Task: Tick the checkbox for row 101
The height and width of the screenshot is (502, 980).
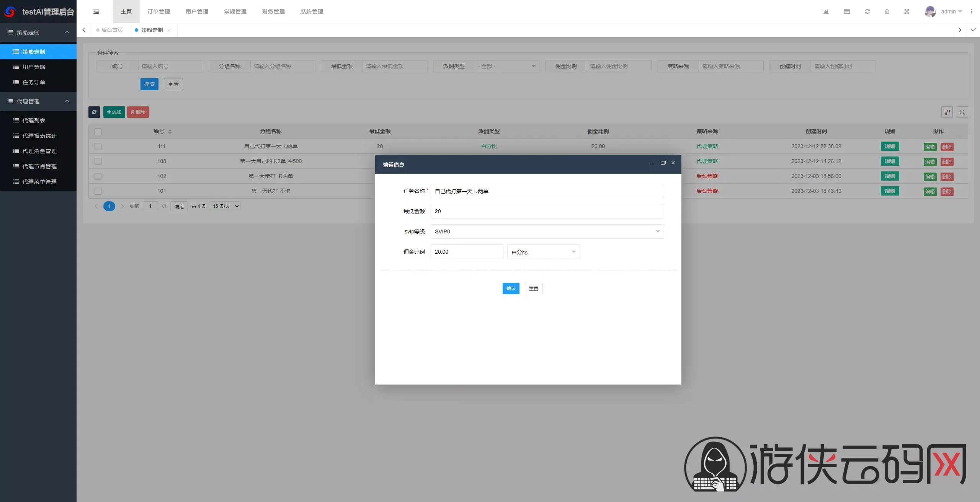Action: point(98,191)
